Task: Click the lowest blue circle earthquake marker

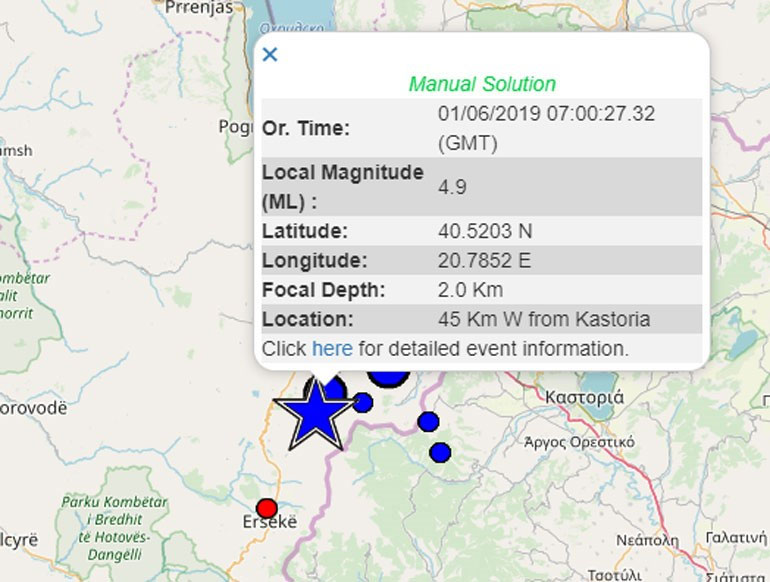Action: 440,453
